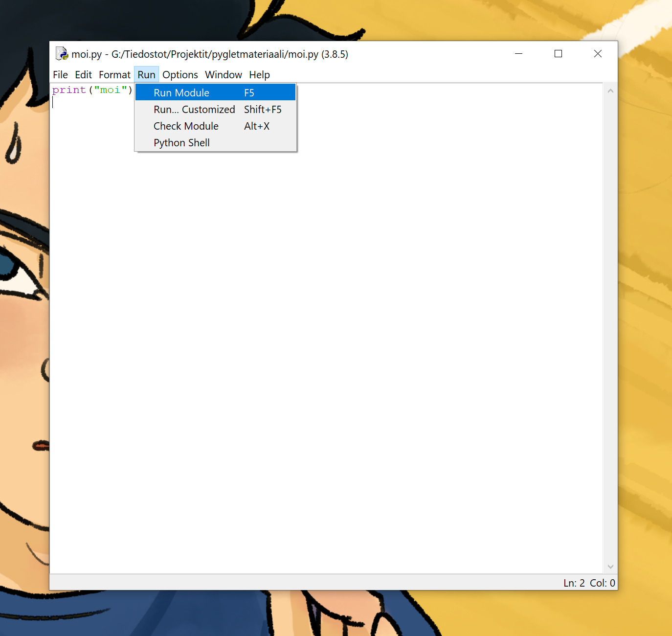The image size is (672, 636).
Task: Open the File menu
Action: (x=60, y=75)
